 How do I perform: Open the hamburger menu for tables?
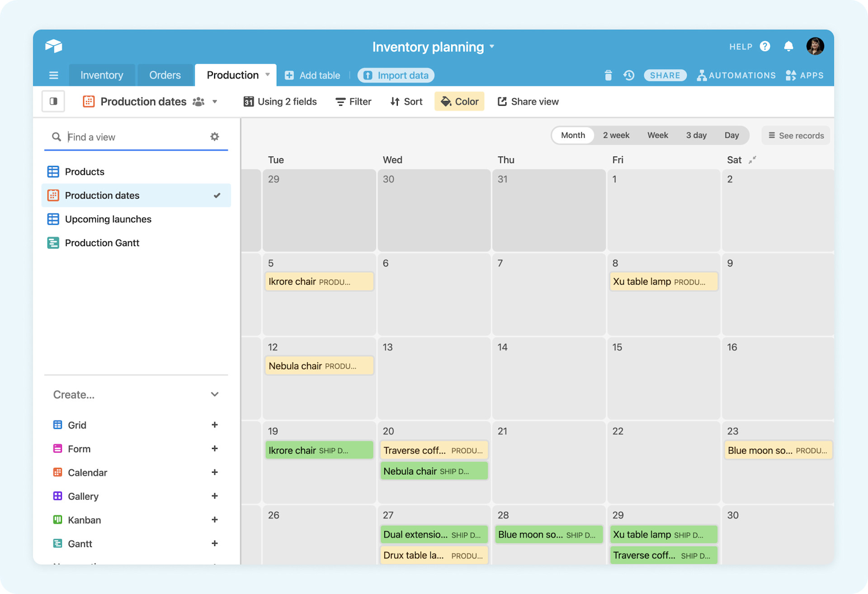[x=53, y=75]
